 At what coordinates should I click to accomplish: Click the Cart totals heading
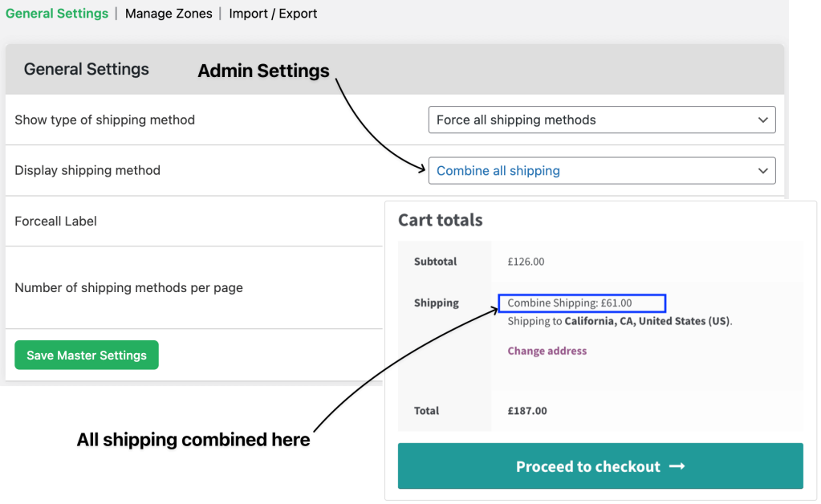pos(441,220)
